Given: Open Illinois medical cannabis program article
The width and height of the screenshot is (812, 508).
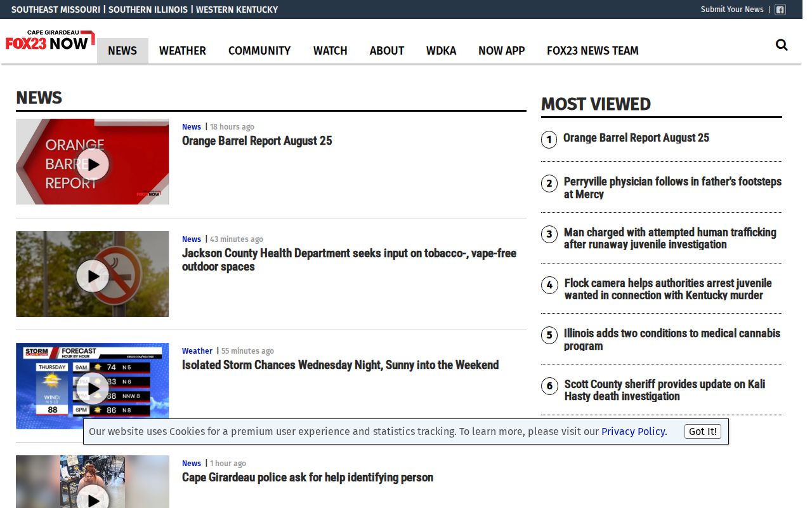Looking at the screenshot, I should (x=672, y=340).
